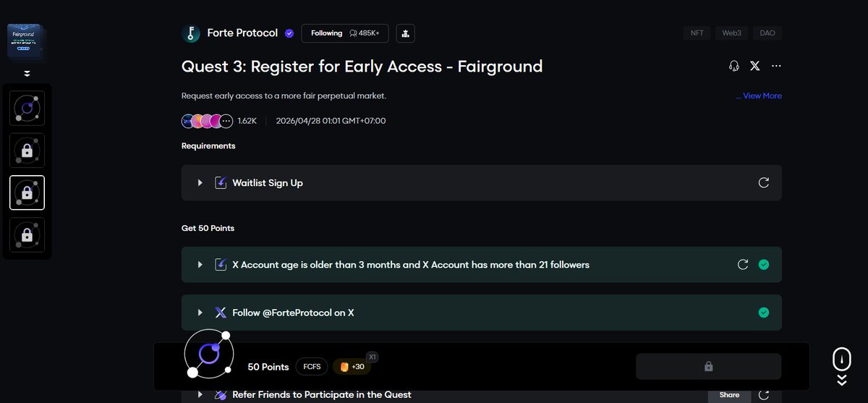Click the participant avatars more dots
The width and height of the screenshot is (868, 403).
226,121
